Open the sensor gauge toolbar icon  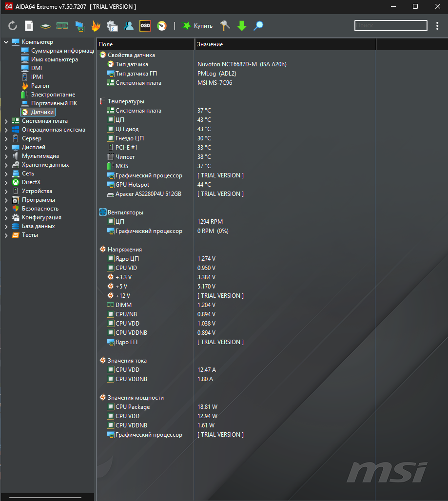[162, 26]
